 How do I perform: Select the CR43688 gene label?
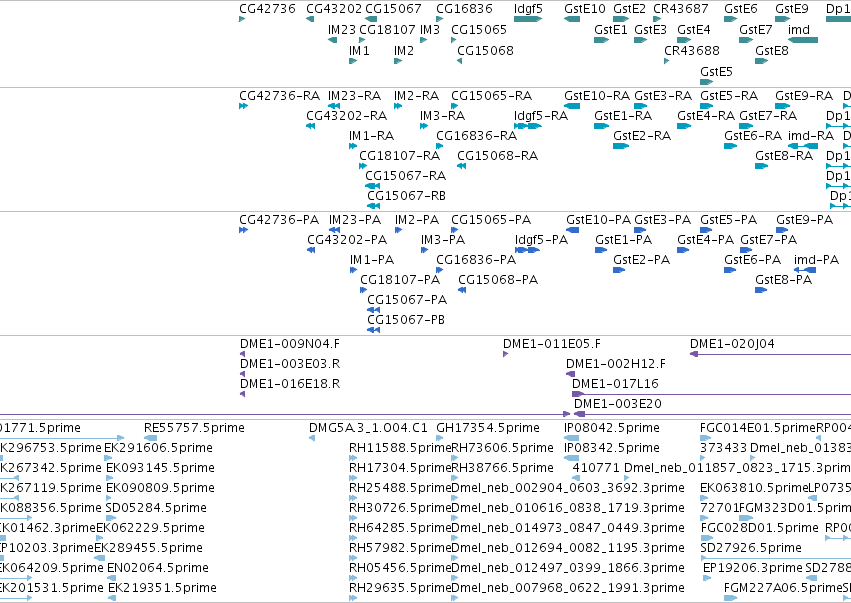point(691,50)
